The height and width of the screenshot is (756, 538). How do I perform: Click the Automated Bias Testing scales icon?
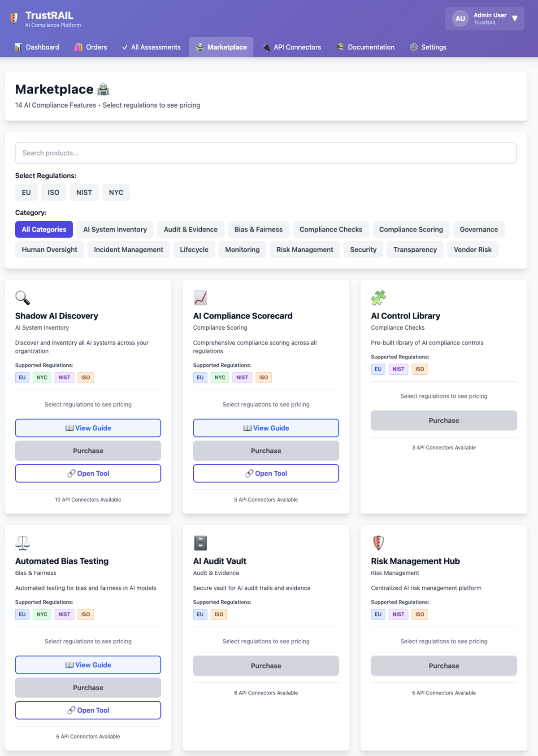pyautogui.click(x=22, y=543)
